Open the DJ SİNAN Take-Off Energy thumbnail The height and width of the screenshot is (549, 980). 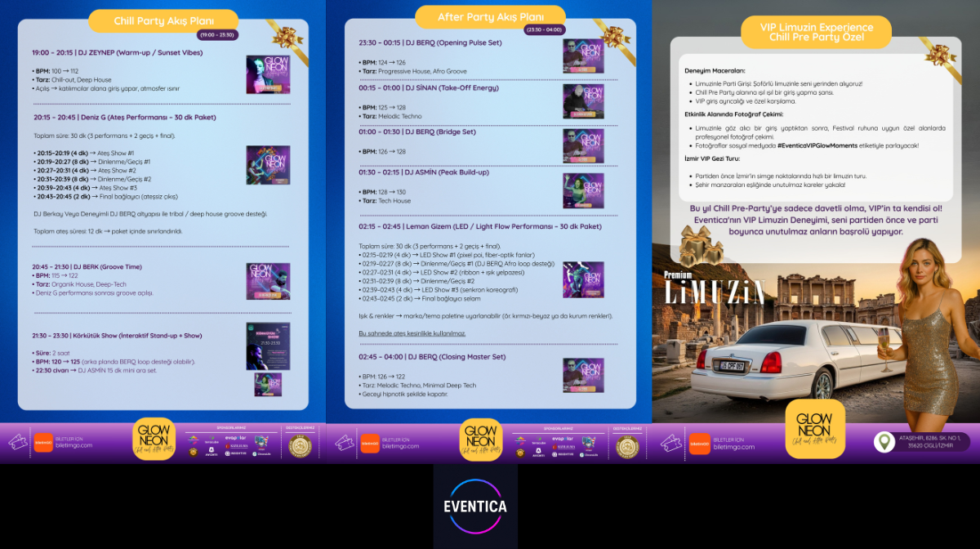coord(583,101)
